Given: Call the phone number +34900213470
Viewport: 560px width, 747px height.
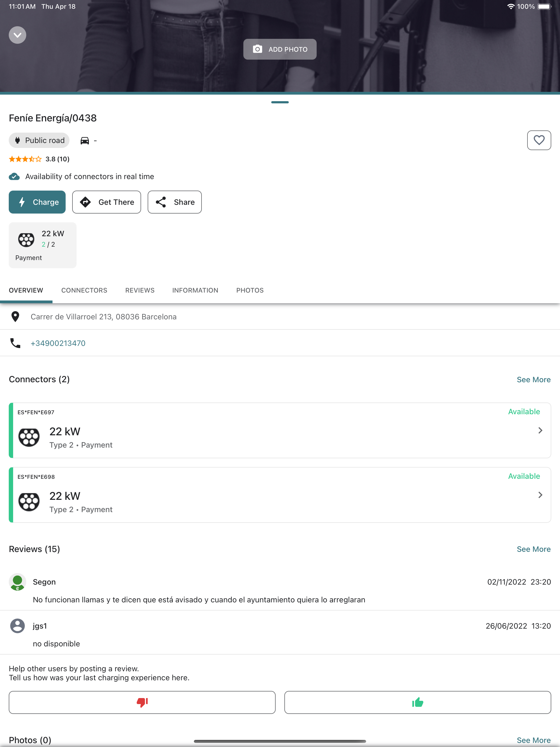Looking at the screenshot, I should tap(58, 343).
